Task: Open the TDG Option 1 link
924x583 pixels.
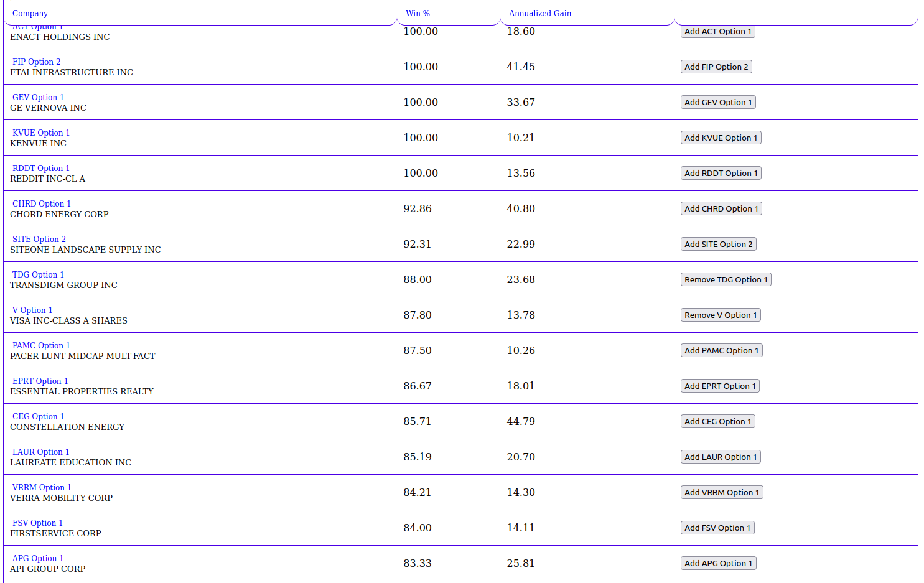Action: pyautogui.click(x=38, y=274)
